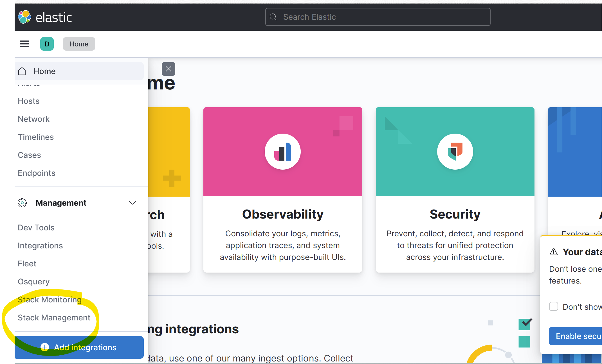
Task: Click the Security shield icon
Action: point(455,152)
